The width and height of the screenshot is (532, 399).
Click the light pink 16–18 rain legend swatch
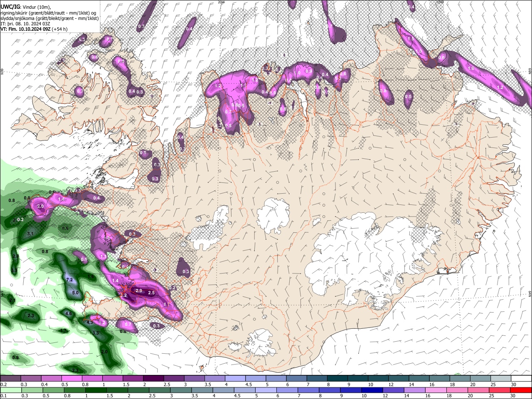436,390
